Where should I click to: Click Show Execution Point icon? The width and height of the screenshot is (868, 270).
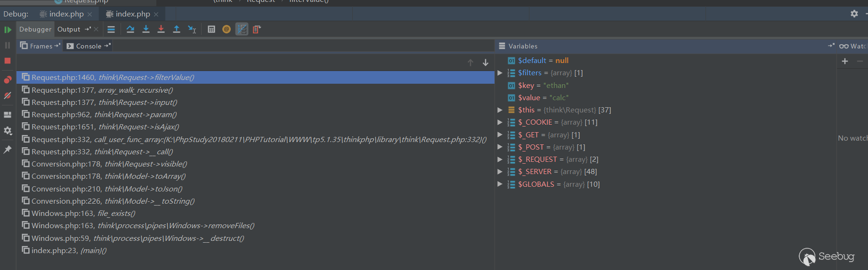point(111,29)
